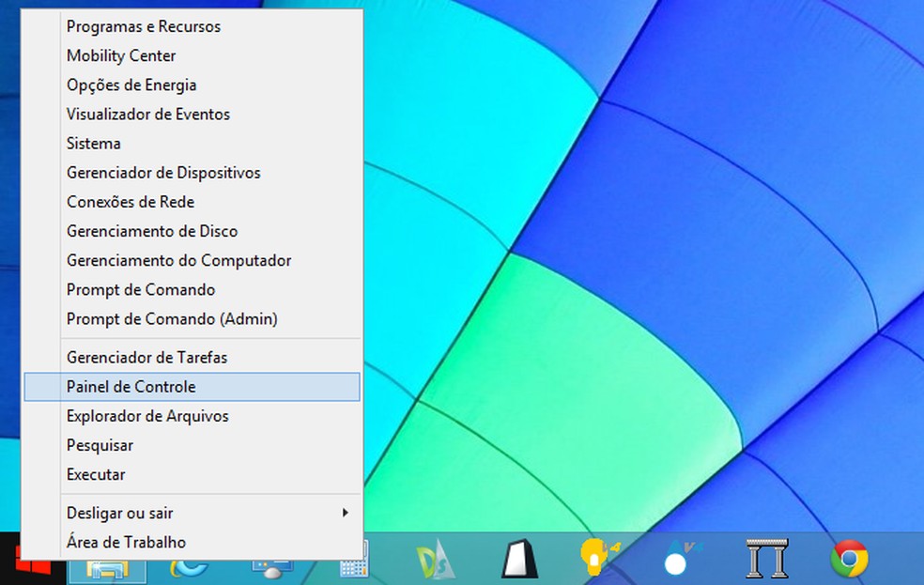Launch Prompt de Comando (Admin)
Screen dimensions: 924x585
pos(171,318)
